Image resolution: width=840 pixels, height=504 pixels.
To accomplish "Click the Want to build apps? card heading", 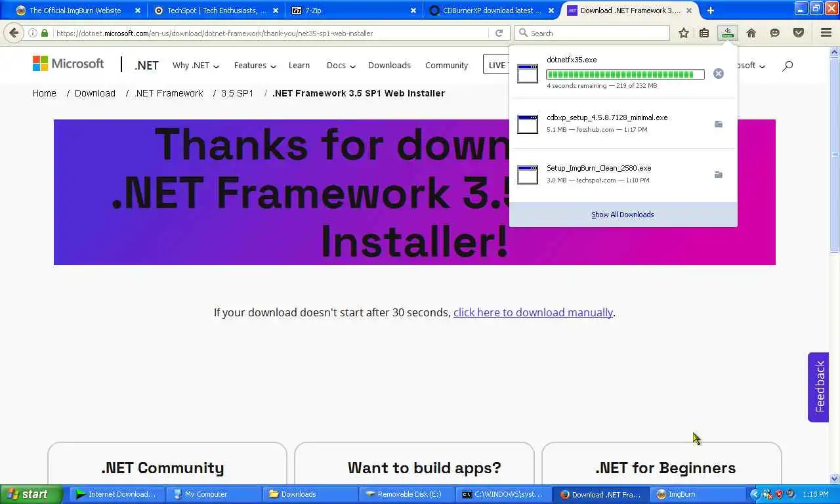I will [x=425, y=468].
